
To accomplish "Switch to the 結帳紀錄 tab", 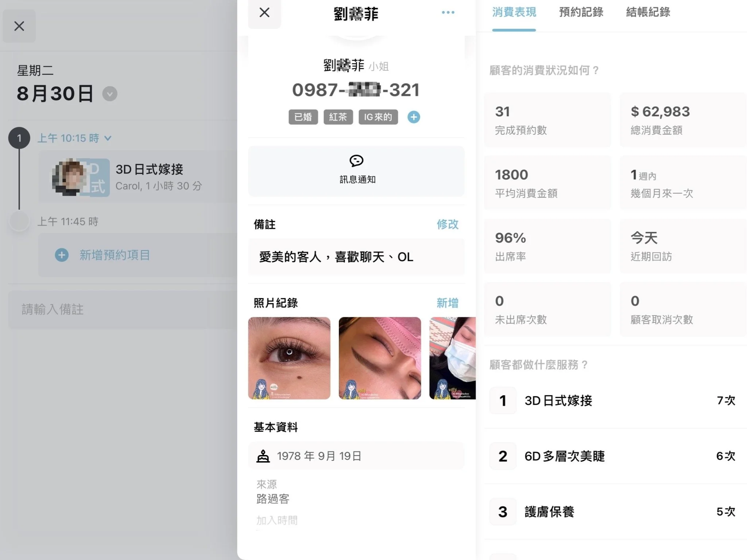I will 648,12.
